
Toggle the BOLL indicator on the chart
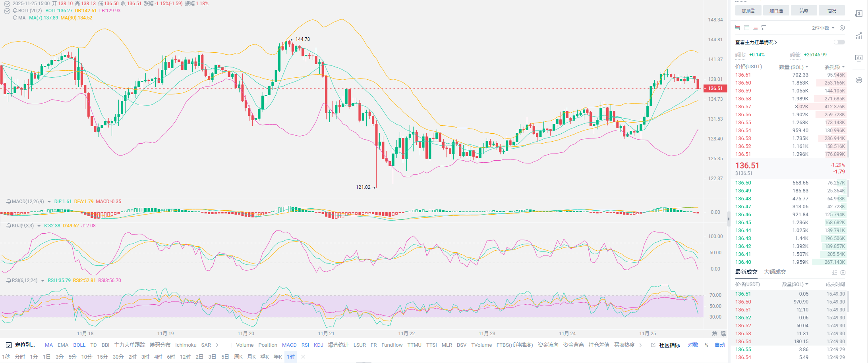79,345
